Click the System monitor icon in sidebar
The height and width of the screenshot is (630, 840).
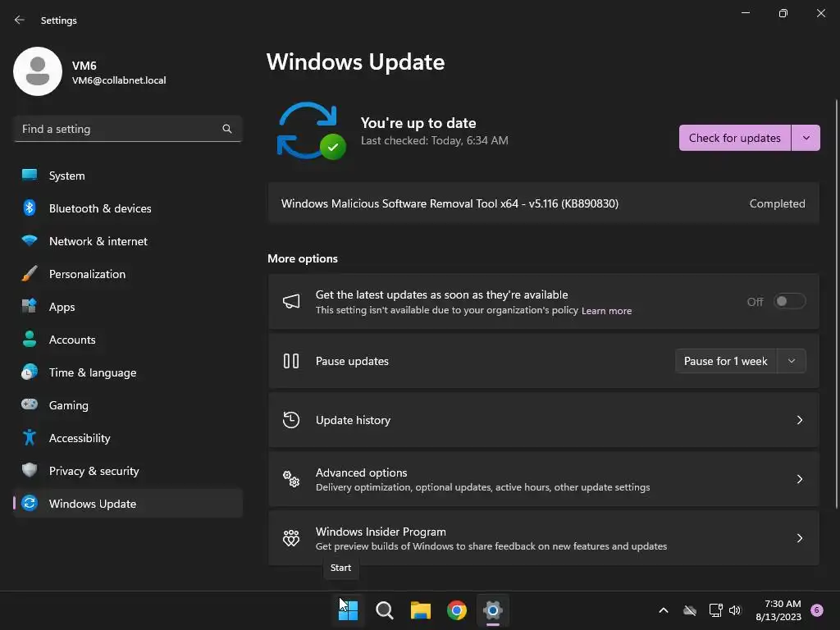click(x=30, y=176)
